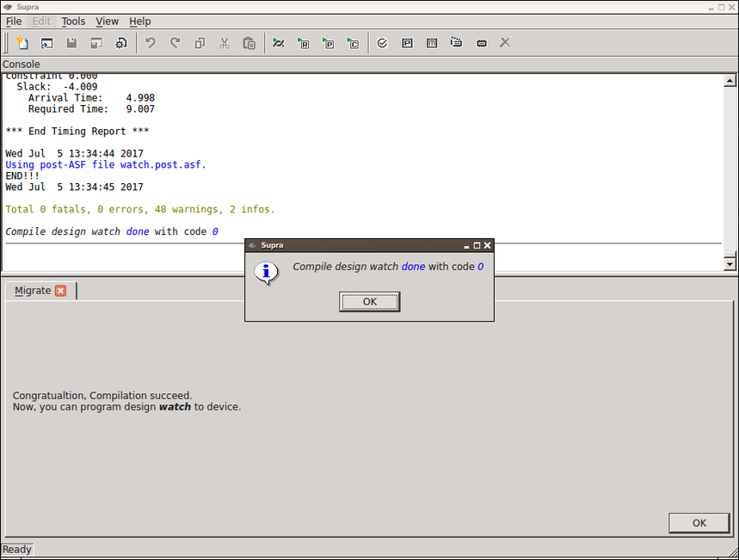Click the dotted-outline chip toolbar icon
This screenshot has width=739, height=560.
click(456, 43)
